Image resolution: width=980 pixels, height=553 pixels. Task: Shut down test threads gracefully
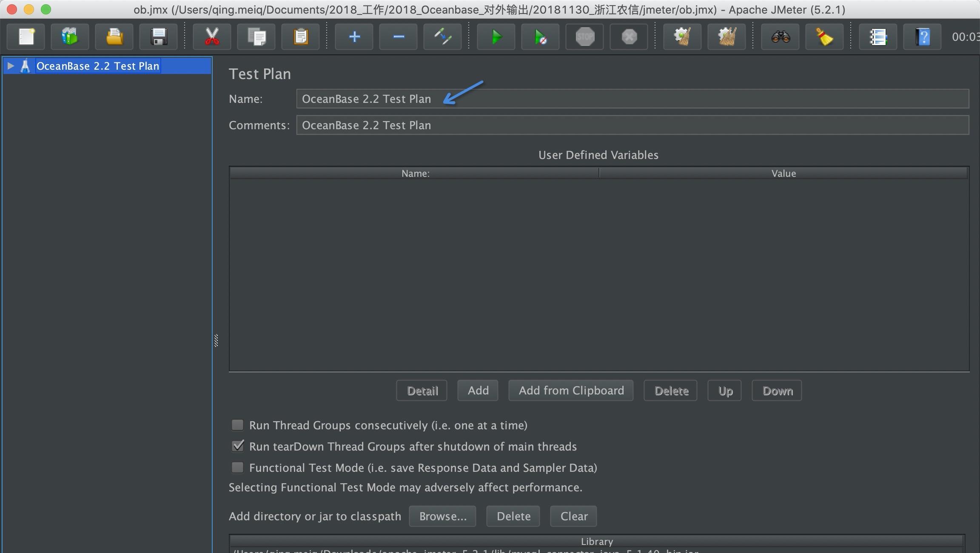629,37
